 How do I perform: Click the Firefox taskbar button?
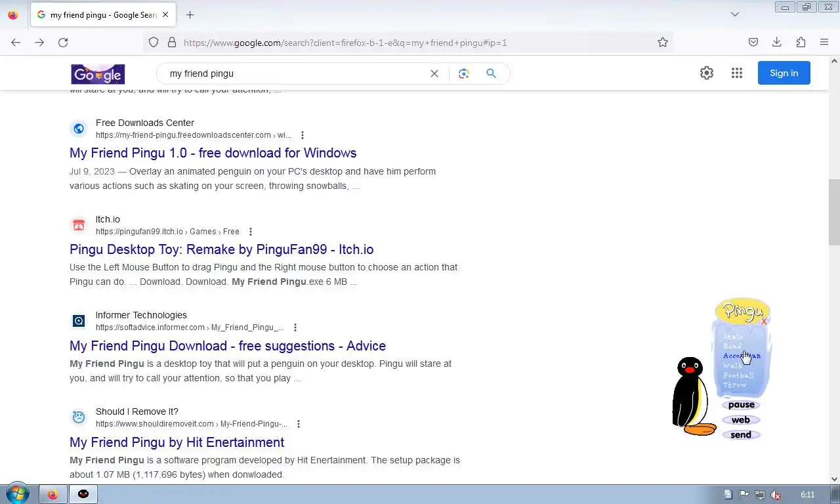point(52,494)
